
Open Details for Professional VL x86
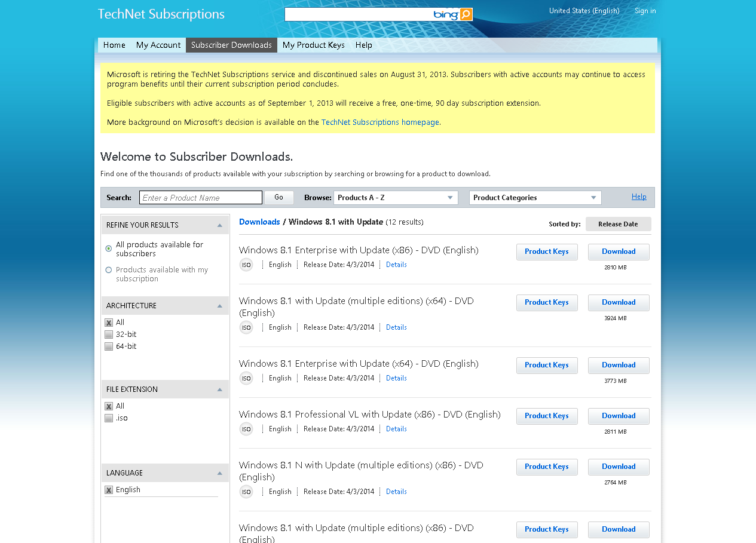pyautogui.click(x=396, y=429)
